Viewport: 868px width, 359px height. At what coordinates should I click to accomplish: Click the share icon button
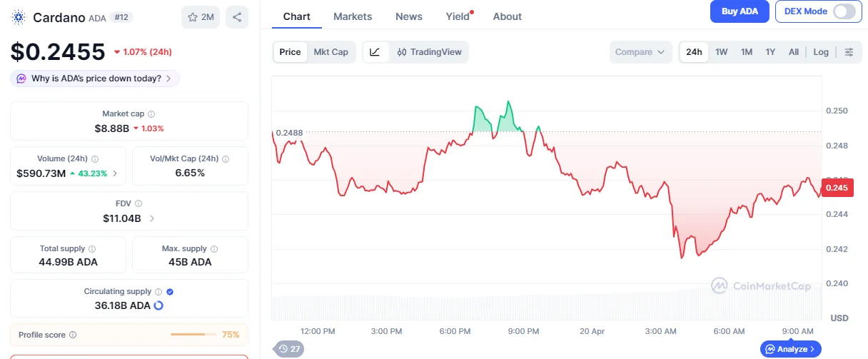237,17
